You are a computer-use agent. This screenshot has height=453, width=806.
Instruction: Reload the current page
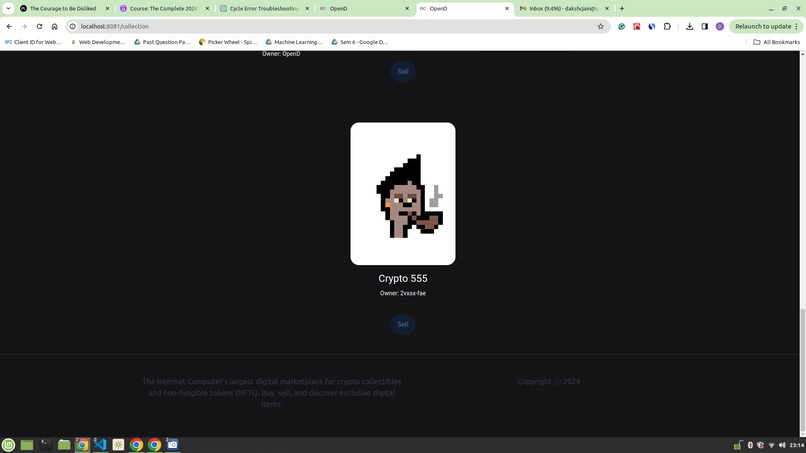coord(39,26)
